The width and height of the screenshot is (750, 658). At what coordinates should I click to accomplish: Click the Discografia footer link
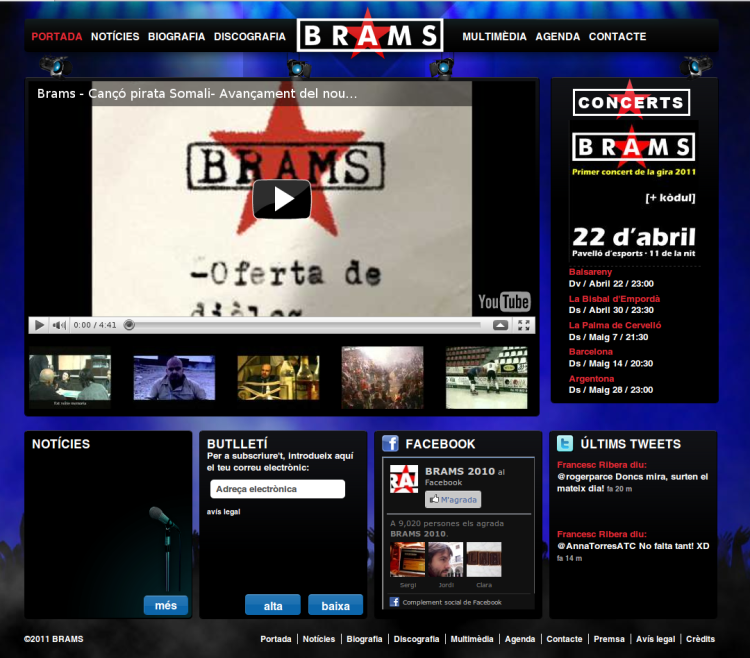(x=416, y=639)
